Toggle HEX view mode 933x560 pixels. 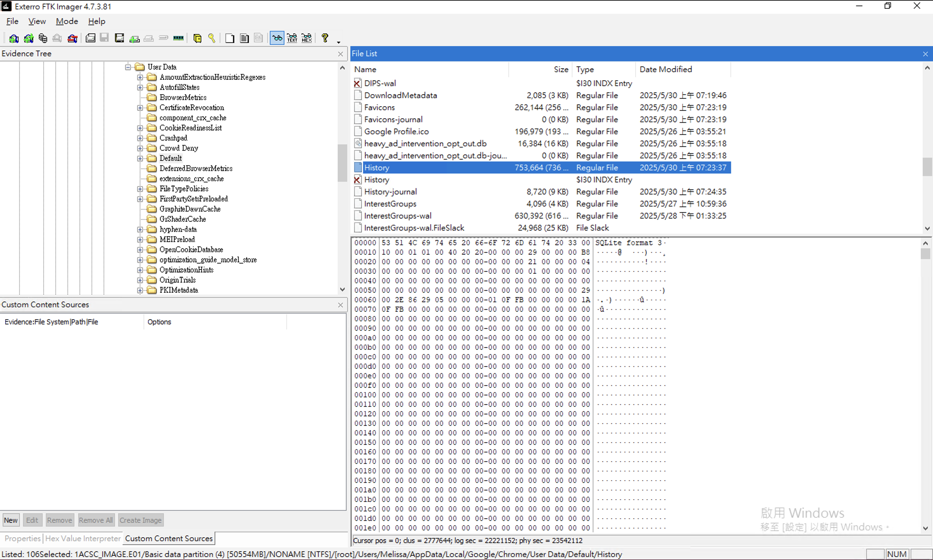click(307, 38)
